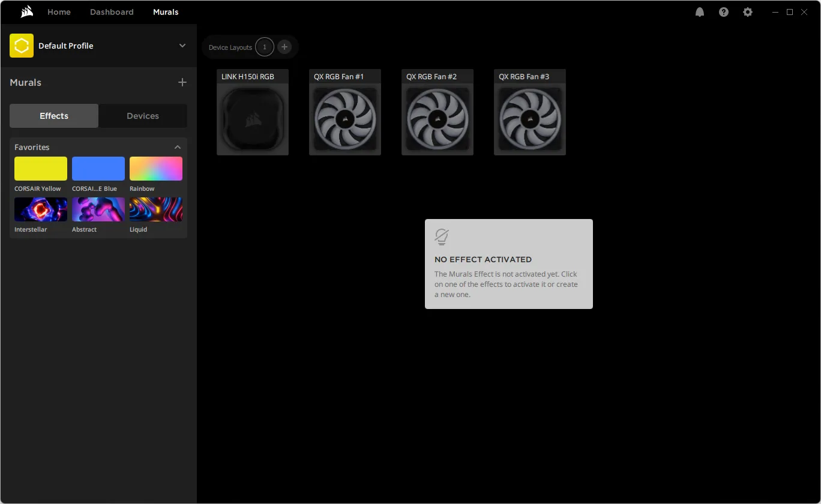Image resolution: width=821 pixels, height=504 pixels.
Task: Select the Abstract effect thumbnail
Action: (98, 209)
